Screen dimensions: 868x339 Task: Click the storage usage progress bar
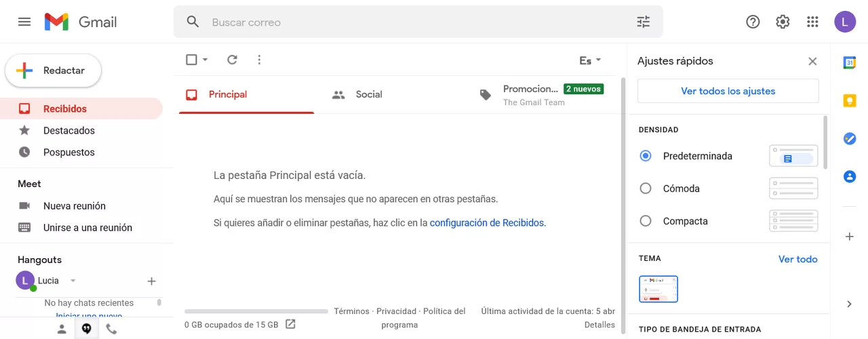(256, 311)
